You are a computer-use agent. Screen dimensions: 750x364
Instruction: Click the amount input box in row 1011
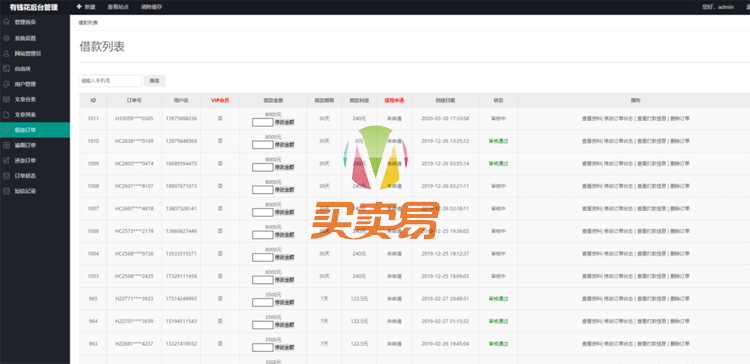pyautogui.click(x=263, y=122)
